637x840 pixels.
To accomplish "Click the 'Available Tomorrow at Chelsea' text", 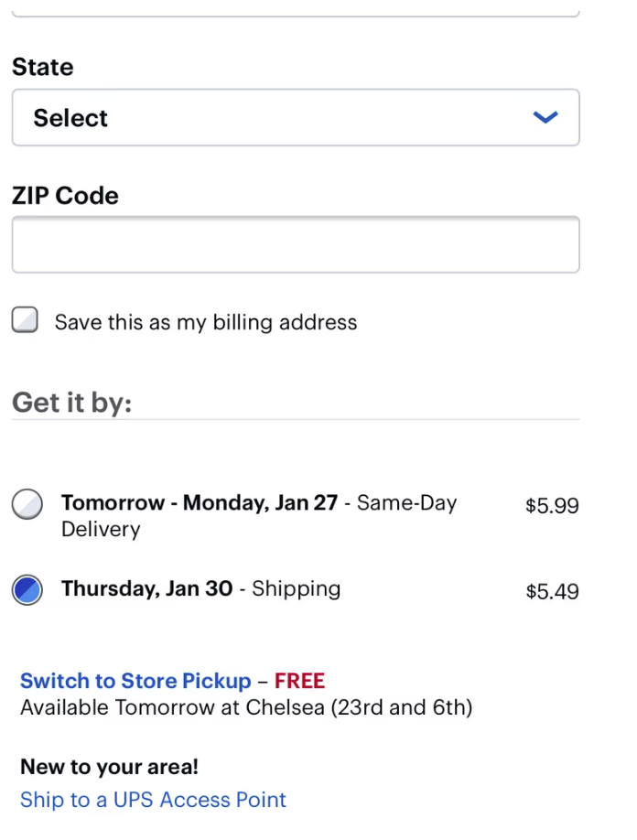I will point(246,707).
